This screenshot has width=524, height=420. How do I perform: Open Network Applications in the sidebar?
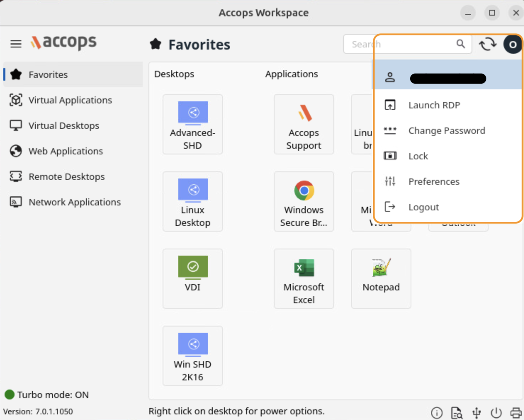[74, 202]
